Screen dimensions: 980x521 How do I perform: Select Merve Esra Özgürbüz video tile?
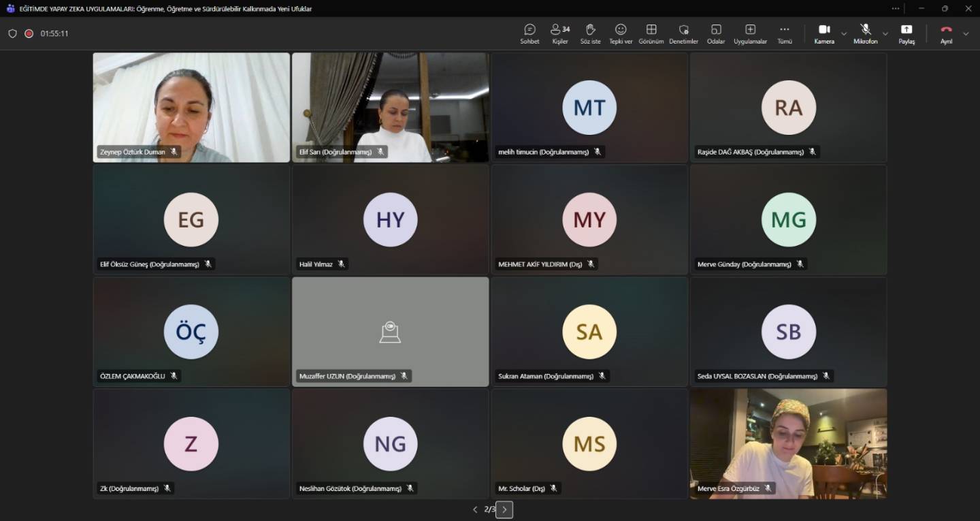click(788, 443)
